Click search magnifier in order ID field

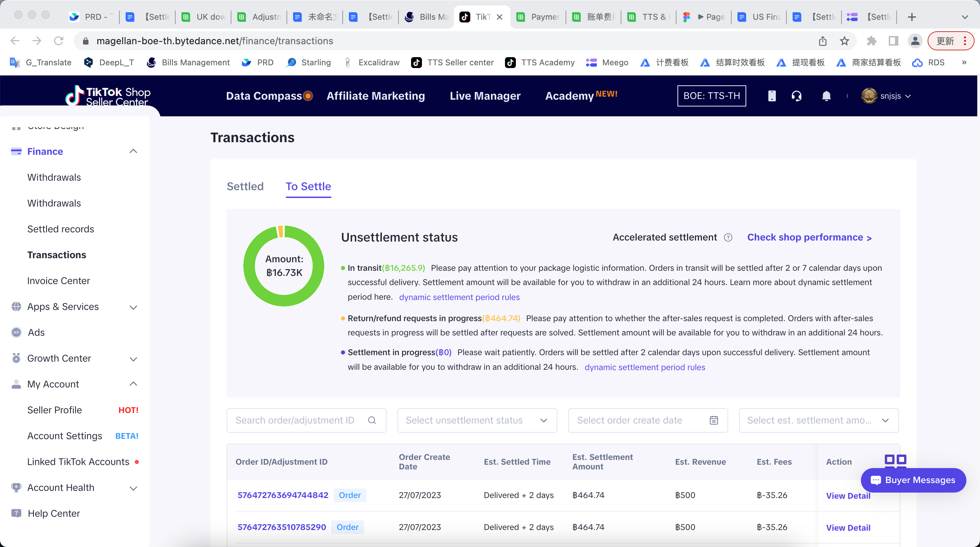372,420
